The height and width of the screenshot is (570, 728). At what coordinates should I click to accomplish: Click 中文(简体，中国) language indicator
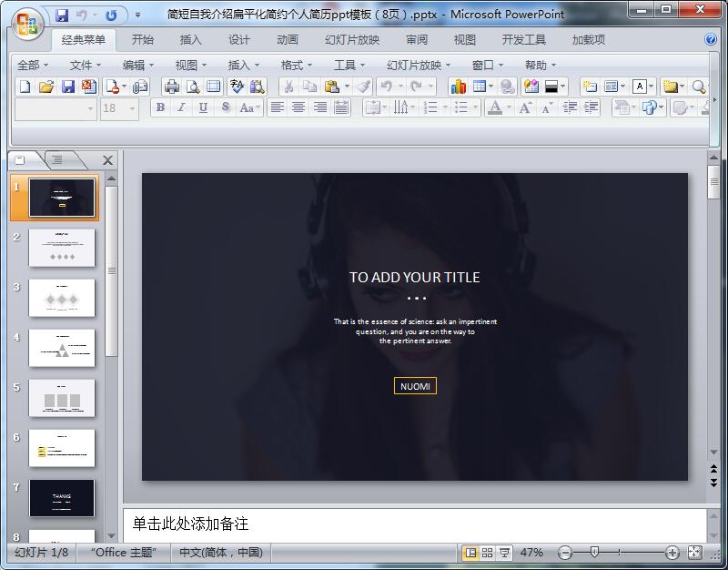click(221, 553)
